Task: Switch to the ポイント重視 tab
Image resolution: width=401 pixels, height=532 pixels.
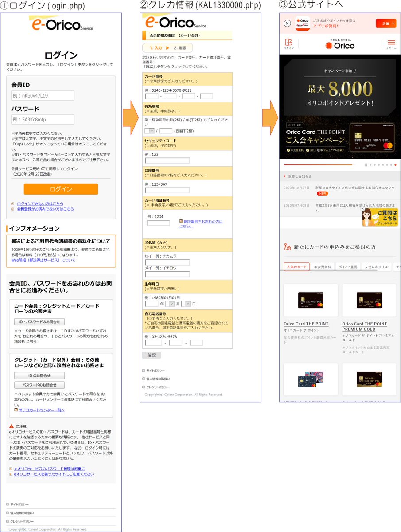Action: (348, 267)
